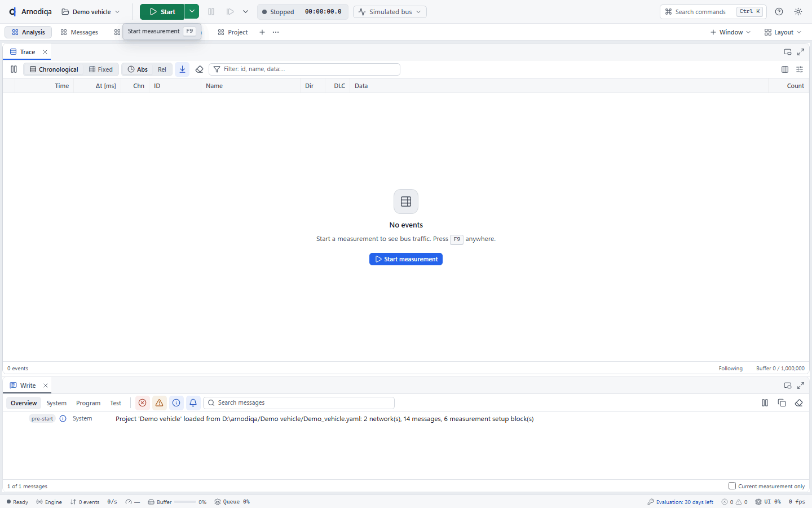Switch to the Project workspace tab

coord(233,32)
